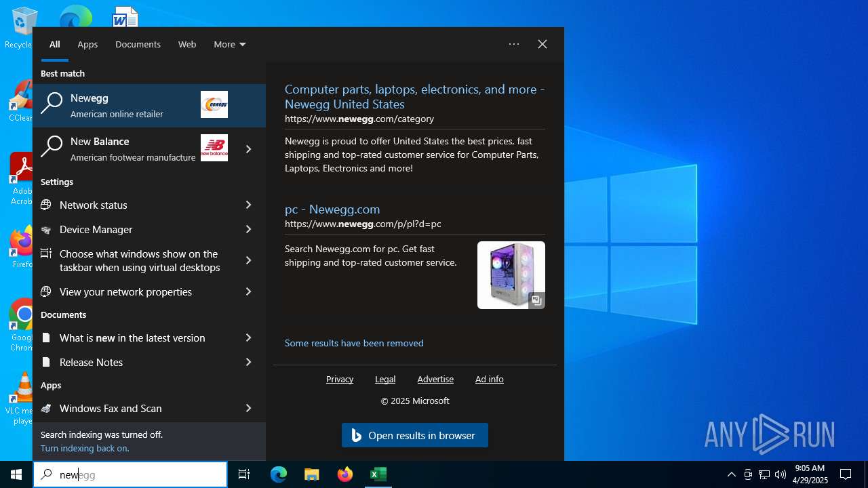Click the virtual desktops setting icon

coord(46,253)
